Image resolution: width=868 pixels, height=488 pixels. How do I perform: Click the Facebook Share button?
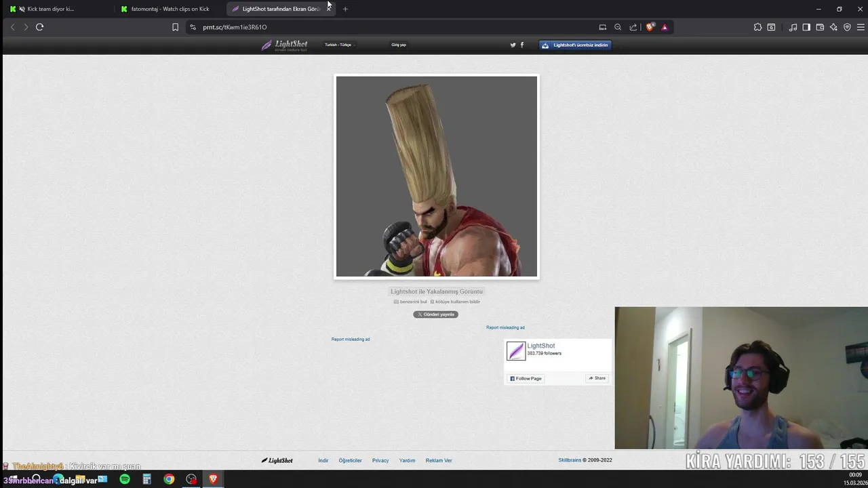tap(597, 378)
